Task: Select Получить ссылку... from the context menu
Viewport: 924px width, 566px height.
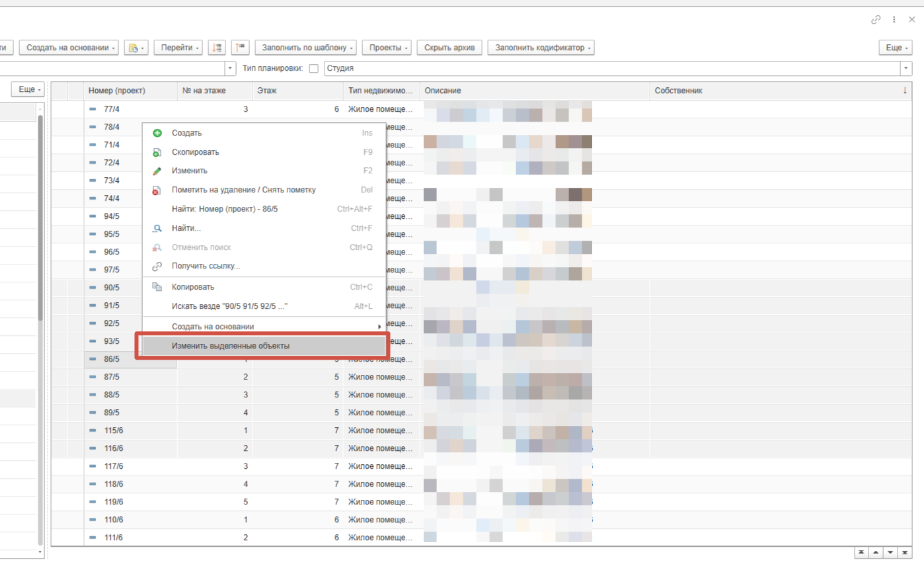Action: pyautogui.click(x=206, y=266)
